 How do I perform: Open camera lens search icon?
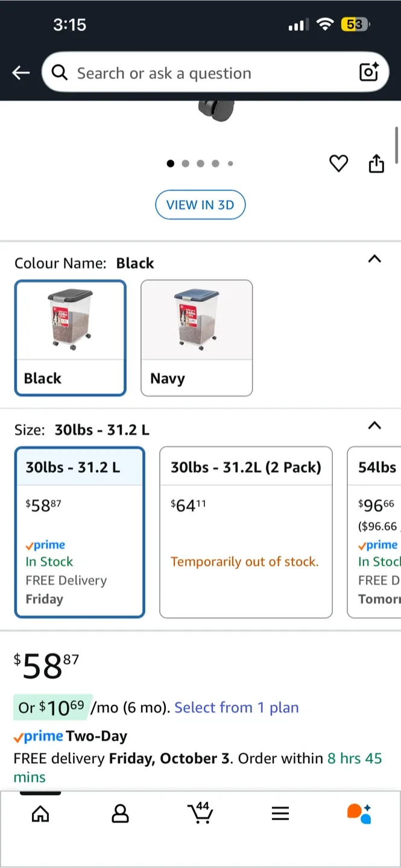pyautogui.click(x=368, y=72)
